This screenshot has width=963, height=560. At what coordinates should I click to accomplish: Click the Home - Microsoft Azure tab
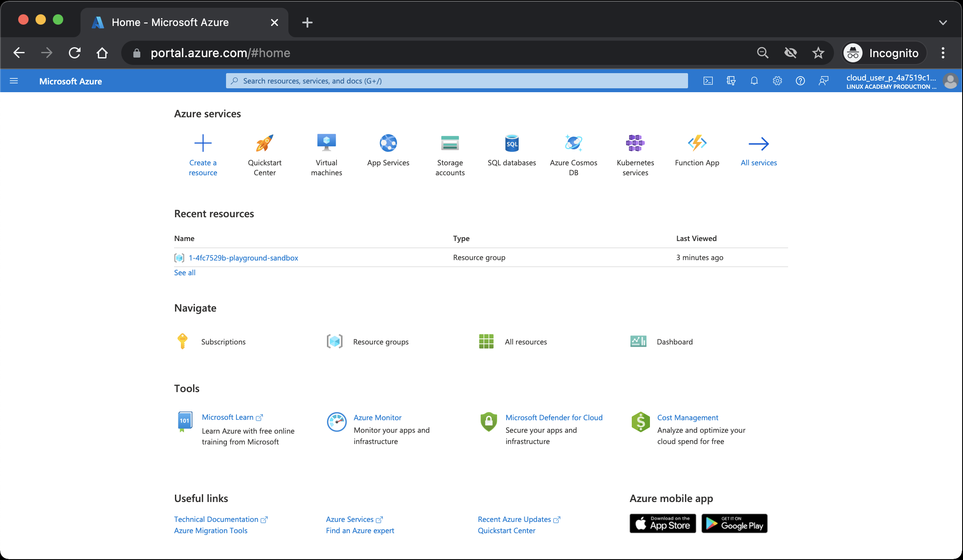[170, 22]
